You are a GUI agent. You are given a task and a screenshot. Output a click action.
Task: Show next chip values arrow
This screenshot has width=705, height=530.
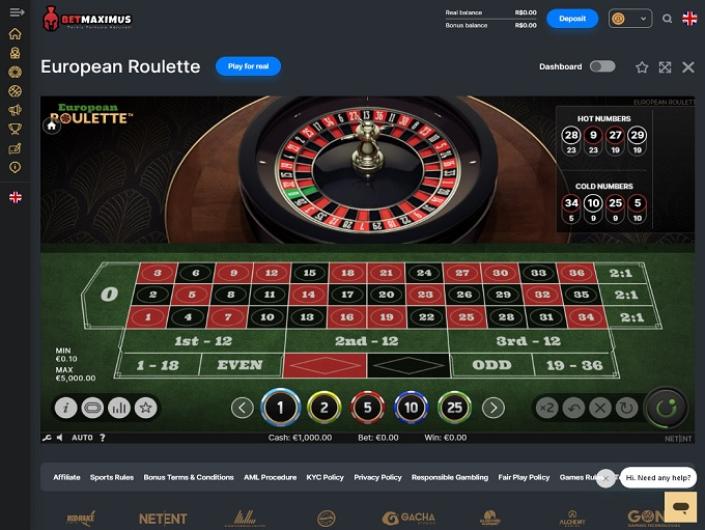(493, 408)
